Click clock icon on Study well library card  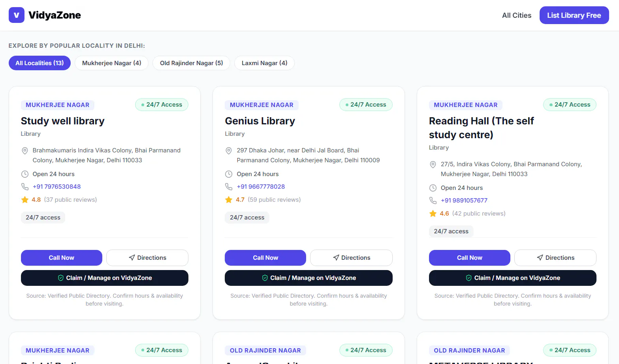tap(24, 174)
